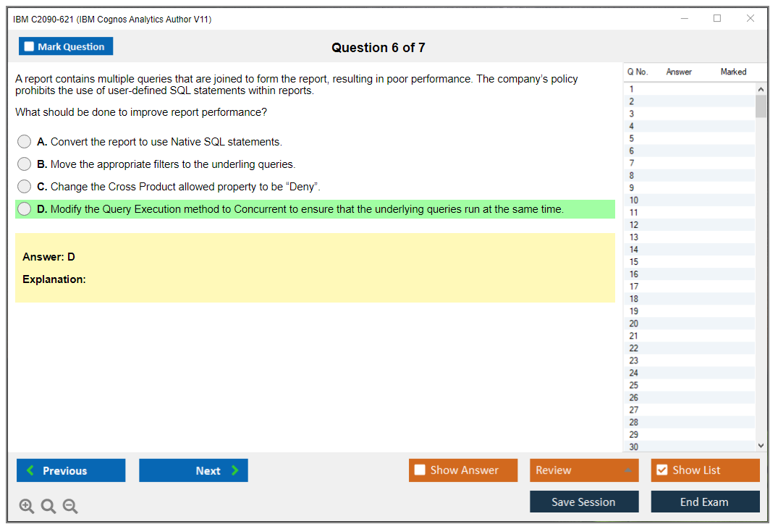Uncheck the Show List checkbox

661,470
